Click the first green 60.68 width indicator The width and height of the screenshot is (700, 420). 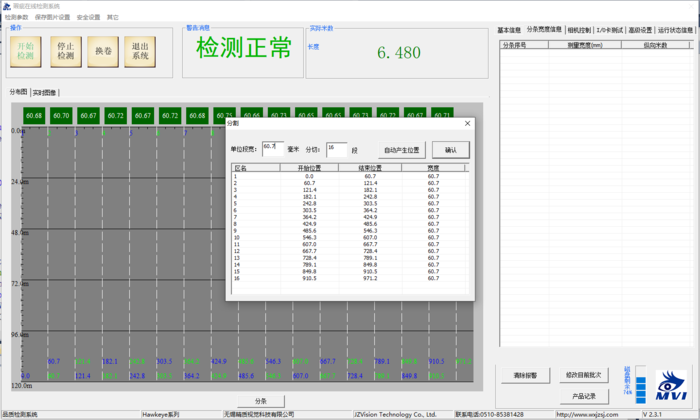(34, 116)
